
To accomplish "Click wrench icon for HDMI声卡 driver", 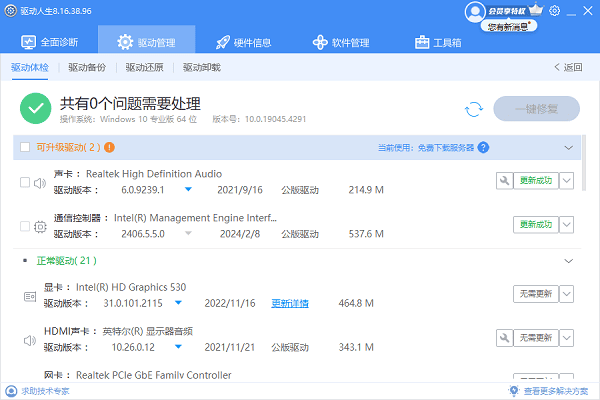I will [505, 339].
